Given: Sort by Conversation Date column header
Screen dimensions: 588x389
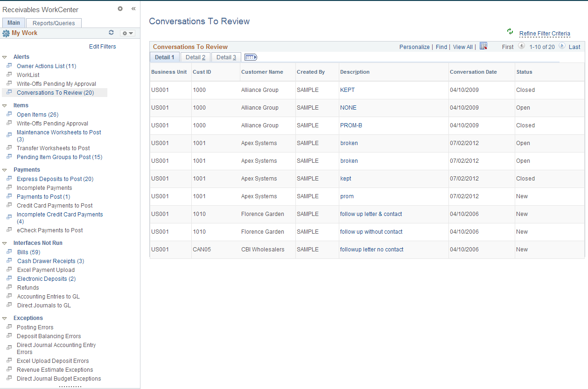Looking at the screenshot, I should tap(473, 72).
